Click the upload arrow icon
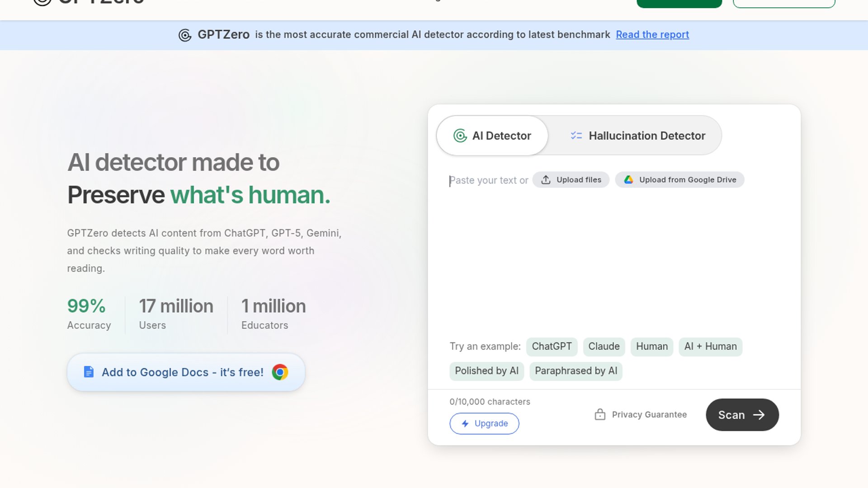868x488 pixels. 546,180
